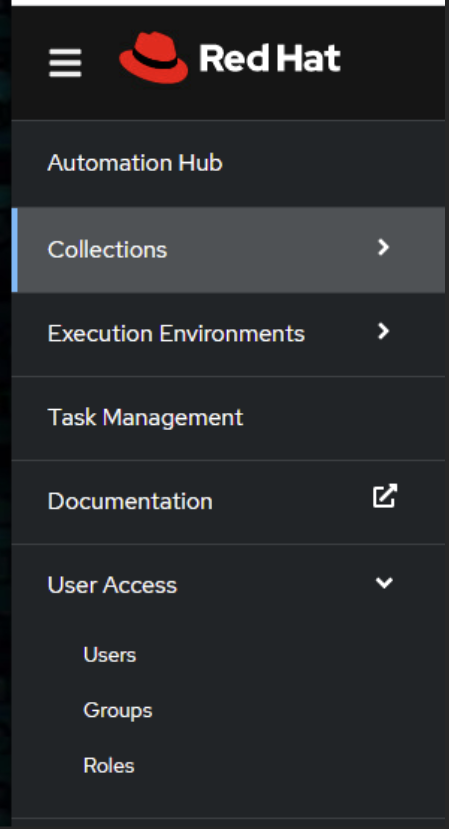
Task: Open the Automation Hub nav item
Action: point(135,163)
